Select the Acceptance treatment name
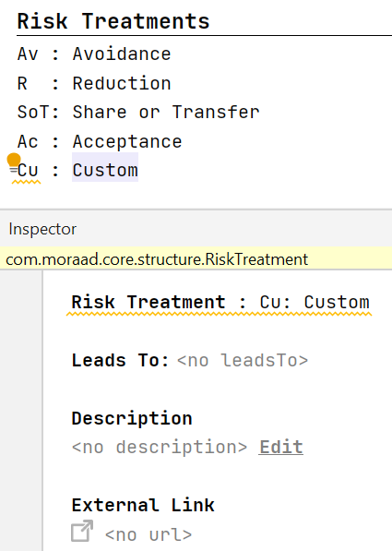The height and width of the screenshot is (551, 392). point(127,142)
